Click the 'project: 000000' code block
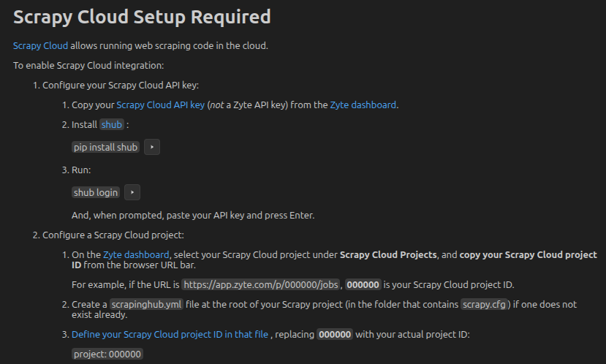 click(x=107, y=354)
